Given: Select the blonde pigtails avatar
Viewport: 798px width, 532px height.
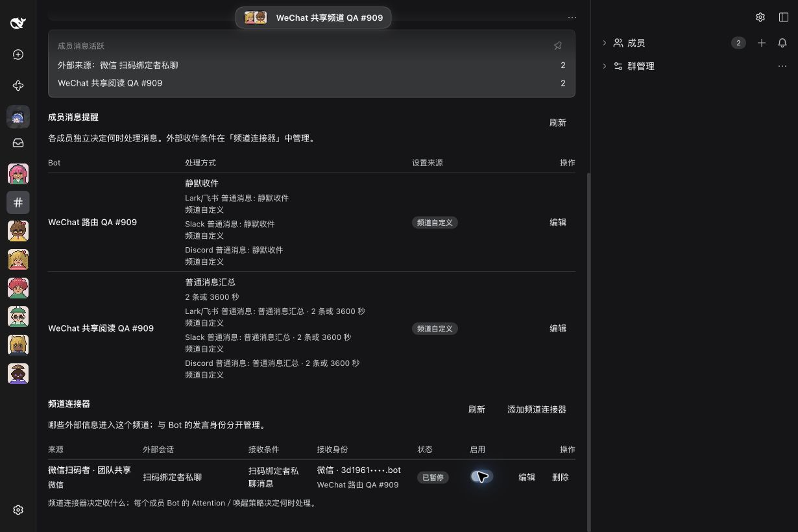Looking at the screenshot, I should click(18, 260).
